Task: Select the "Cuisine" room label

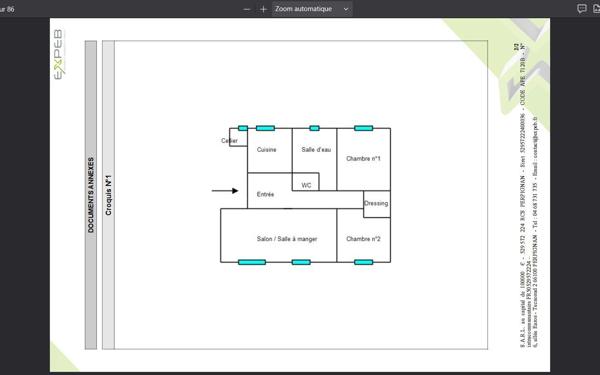Action: (x=266, y=150)
